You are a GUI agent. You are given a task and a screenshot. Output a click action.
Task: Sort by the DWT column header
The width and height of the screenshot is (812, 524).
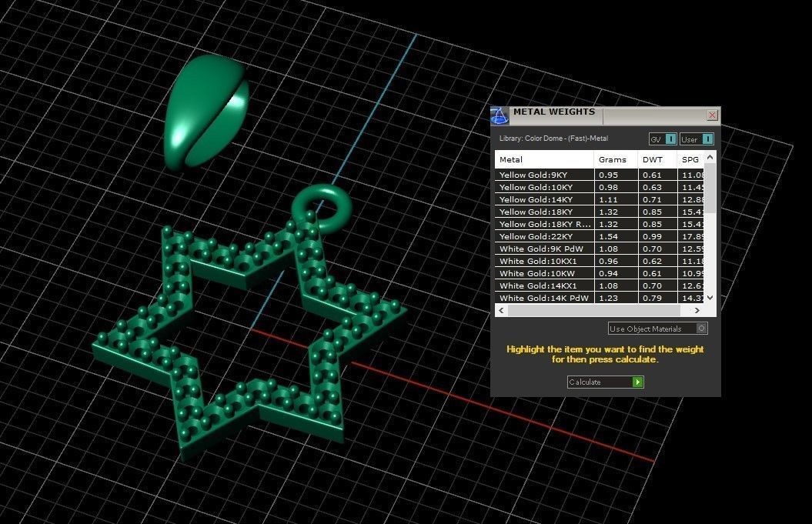[657, 159]
